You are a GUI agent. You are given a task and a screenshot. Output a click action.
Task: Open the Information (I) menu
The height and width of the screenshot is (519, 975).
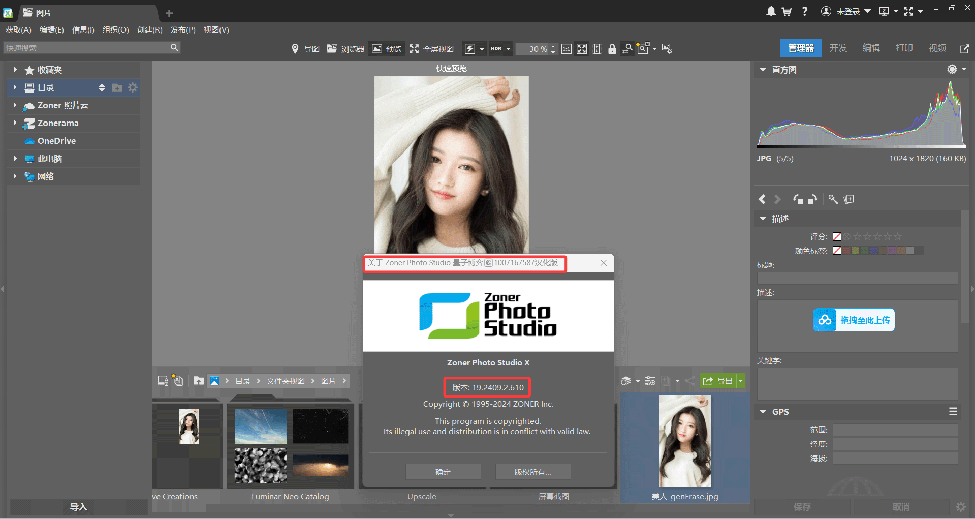coord(83,30)
